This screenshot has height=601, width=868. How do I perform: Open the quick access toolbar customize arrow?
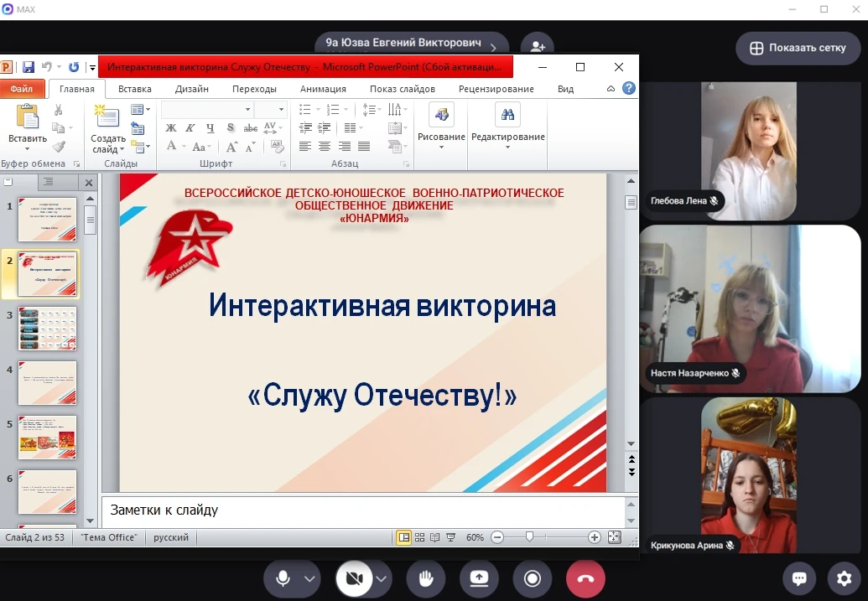[x=92, y=68]
